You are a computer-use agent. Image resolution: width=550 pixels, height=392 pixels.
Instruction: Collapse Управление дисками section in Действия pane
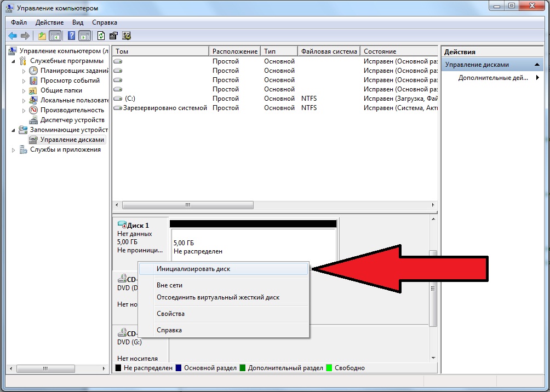click(537, 65)
